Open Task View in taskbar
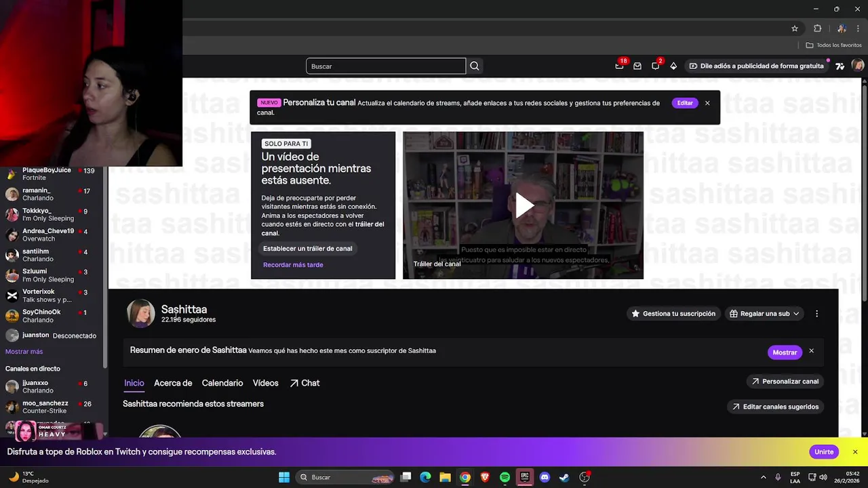This screenshot has width=868, height=488. pyautogui.click(x=406, y=477)
